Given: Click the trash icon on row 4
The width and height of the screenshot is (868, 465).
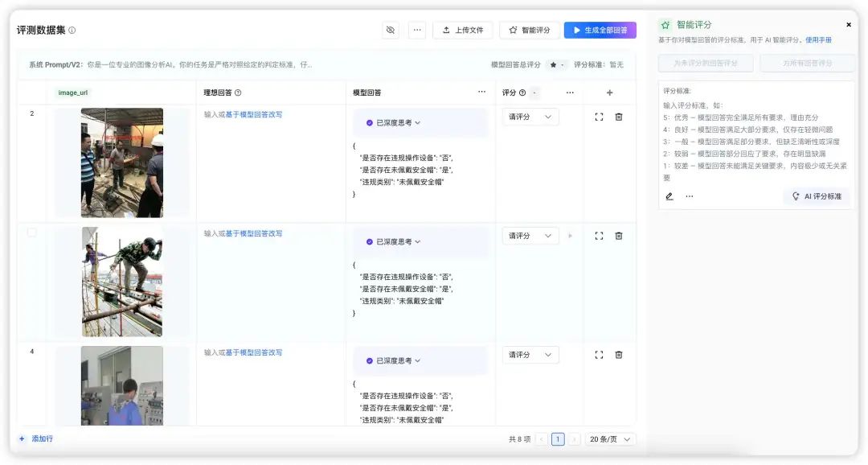Looking at the screenshot, I should tap(619, 355).
